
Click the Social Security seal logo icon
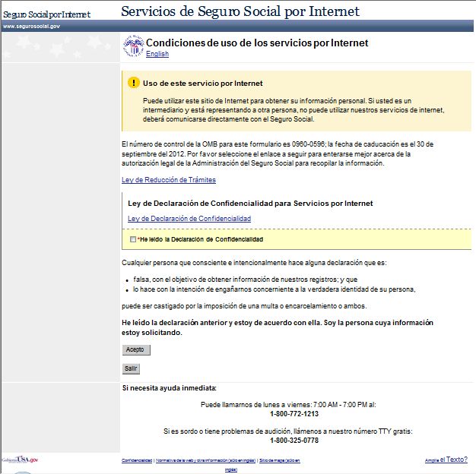click(x=132, y=47)
